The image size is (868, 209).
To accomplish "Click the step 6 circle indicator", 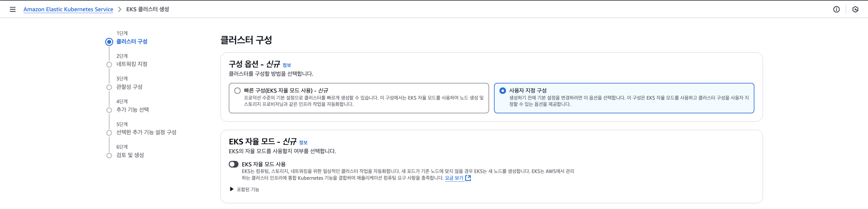I will point(109,155).
